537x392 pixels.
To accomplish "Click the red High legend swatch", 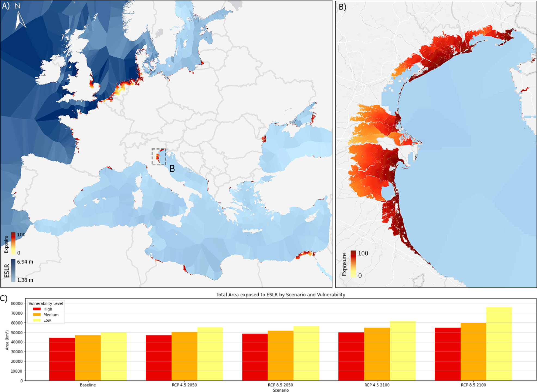I will click(x=37, y=309).
